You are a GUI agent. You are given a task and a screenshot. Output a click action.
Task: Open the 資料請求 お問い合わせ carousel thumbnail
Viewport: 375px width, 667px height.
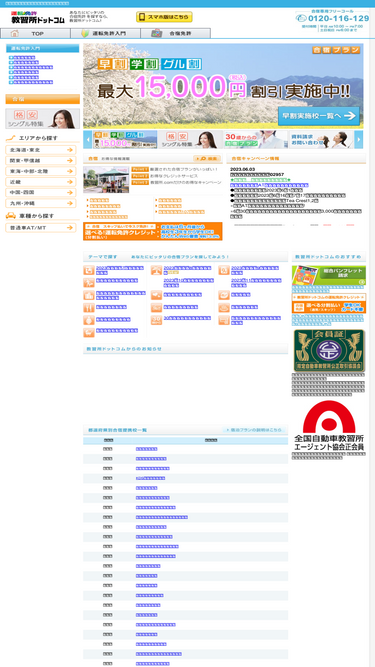pos(321,140)
